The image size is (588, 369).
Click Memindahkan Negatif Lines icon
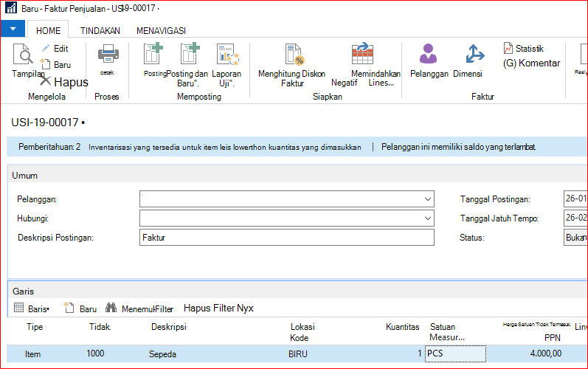pyautogui.click(x=363, y=54)
